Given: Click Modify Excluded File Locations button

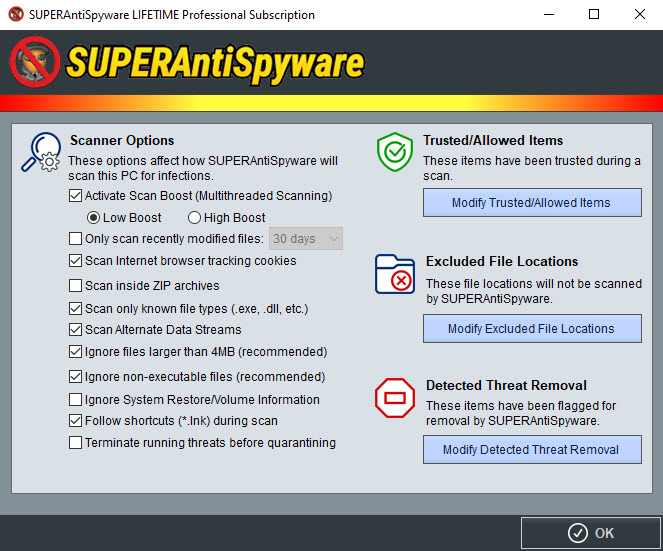Looking at the screenshot, I should pyautogui.click(x=532, y=329).
